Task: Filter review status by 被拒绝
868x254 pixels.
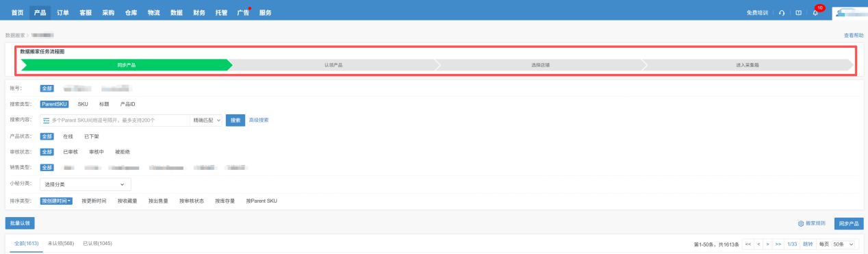Action: 123,152
